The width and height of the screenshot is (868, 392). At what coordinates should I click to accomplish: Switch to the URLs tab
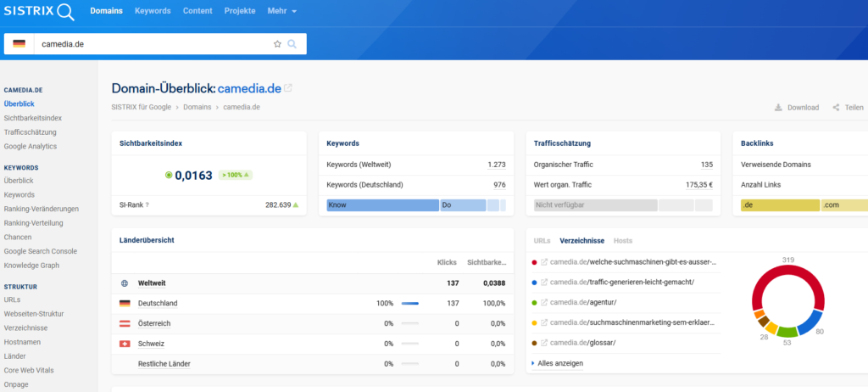pos(542,241)
